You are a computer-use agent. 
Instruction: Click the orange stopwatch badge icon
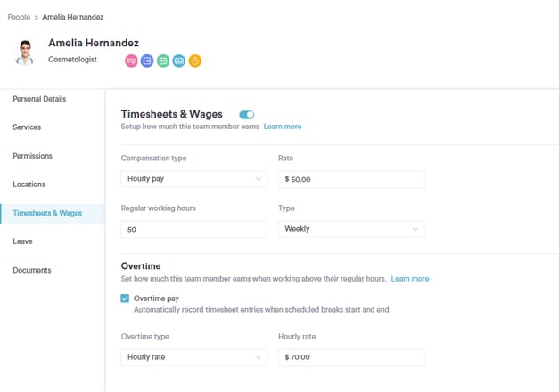click(194, 61)
